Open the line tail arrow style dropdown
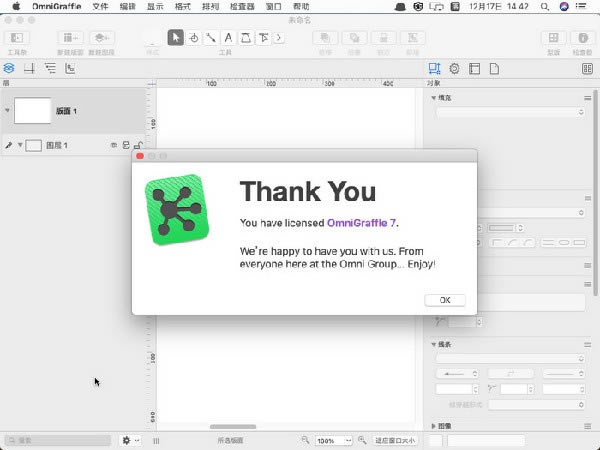 point(457,373)
